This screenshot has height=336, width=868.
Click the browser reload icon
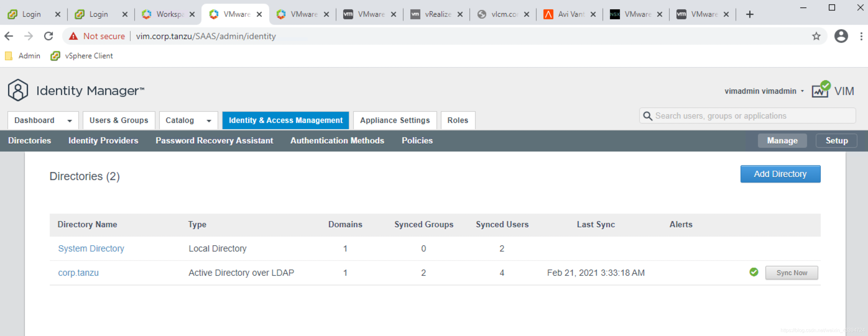tap(48, 36)
